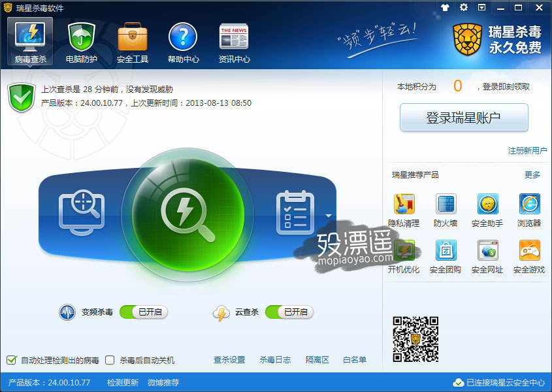
Task: Click the 云查杀 cloud lightning icon
Action: [221, 313]
